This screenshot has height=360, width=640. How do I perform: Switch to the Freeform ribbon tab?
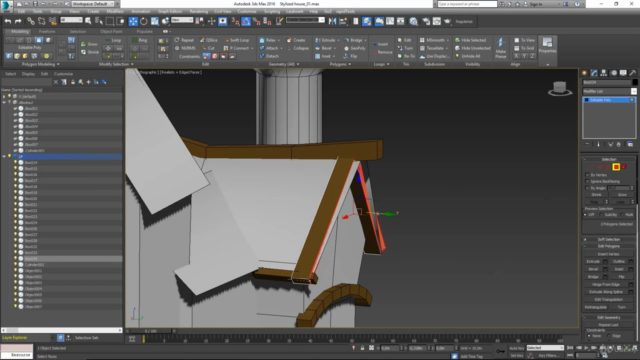(x=47, y=31)
